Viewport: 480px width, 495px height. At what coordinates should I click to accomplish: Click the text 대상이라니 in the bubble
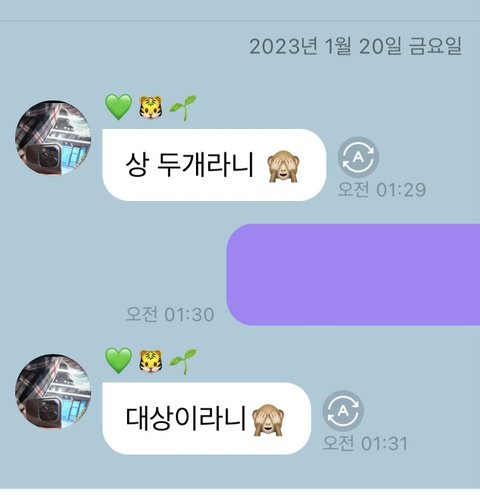pos(185,418)
